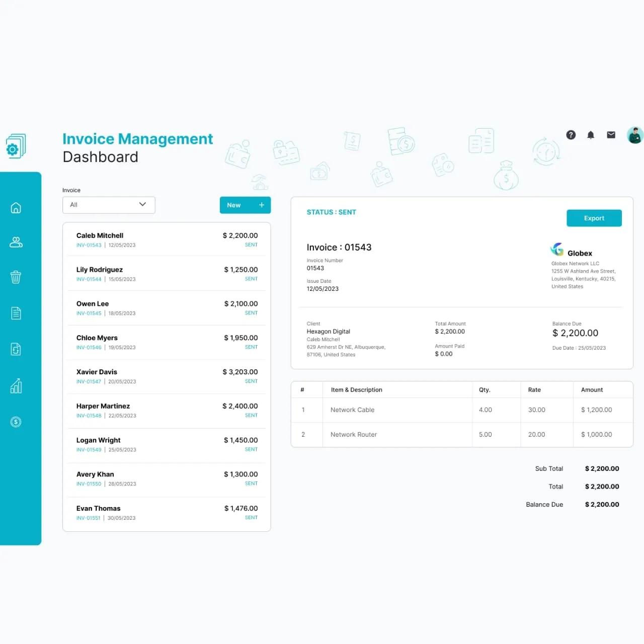The image size is (644, 644).
Task: Navigate to the home dashboard
Action: tap(16, 207)
